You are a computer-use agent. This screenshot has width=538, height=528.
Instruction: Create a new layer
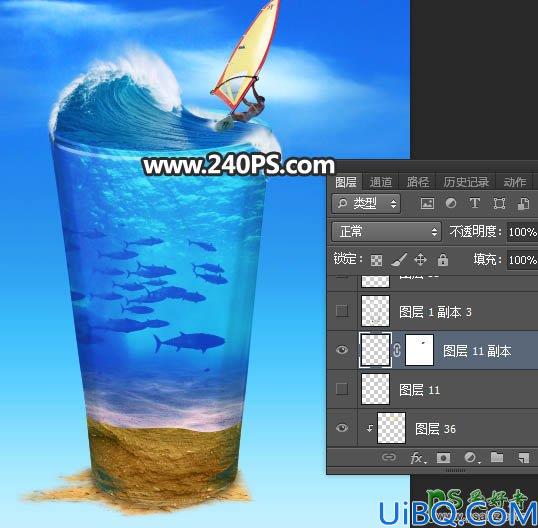pos(524,458)
